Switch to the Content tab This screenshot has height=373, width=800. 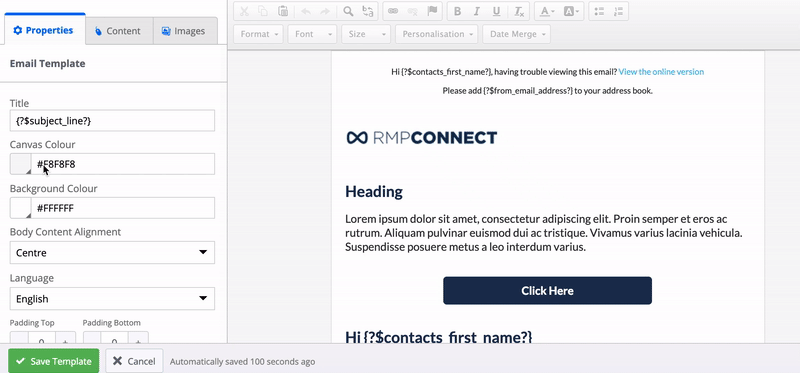click(x=119, y=31)
